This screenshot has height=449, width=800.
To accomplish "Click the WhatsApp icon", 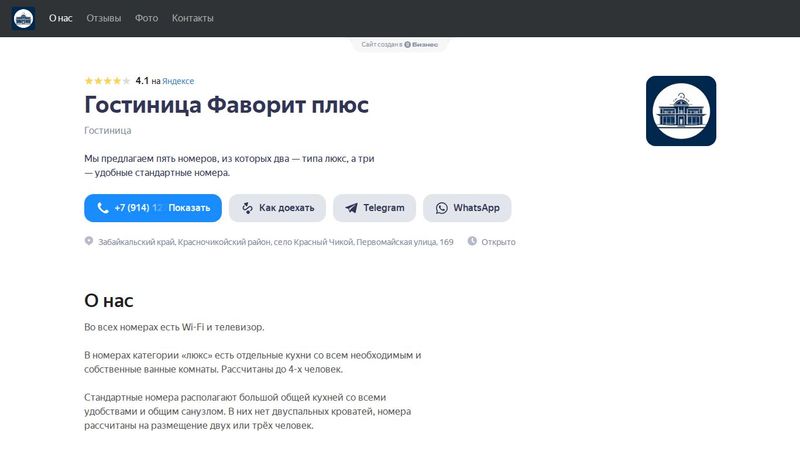I will point(442,208).
